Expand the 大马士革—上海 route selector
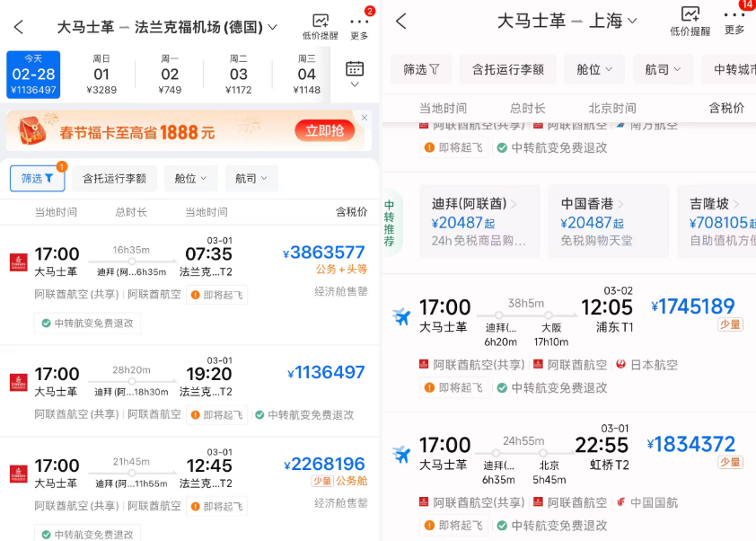 coord(573,20)
